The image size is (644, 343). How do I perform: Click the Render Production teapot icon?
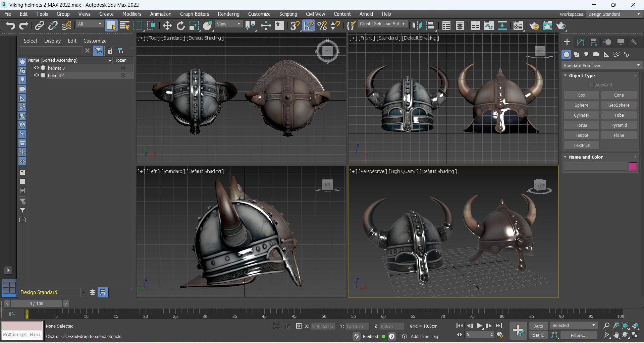pyautogui.click(x=561, y=25)
